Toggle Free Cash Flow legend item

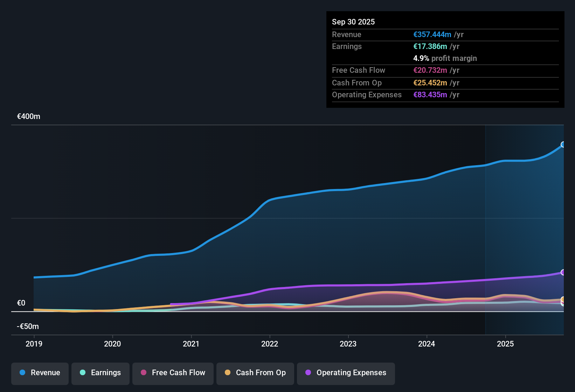coord(173,373)
